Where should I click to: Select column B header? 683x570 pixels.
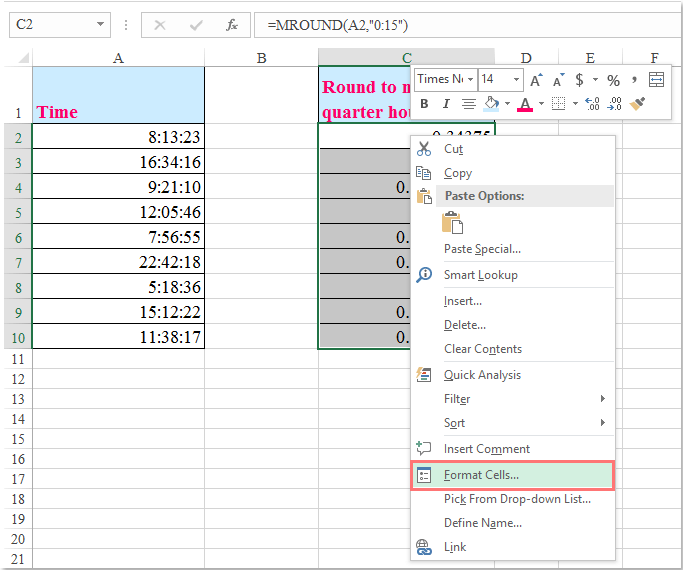tap(261, 57)
